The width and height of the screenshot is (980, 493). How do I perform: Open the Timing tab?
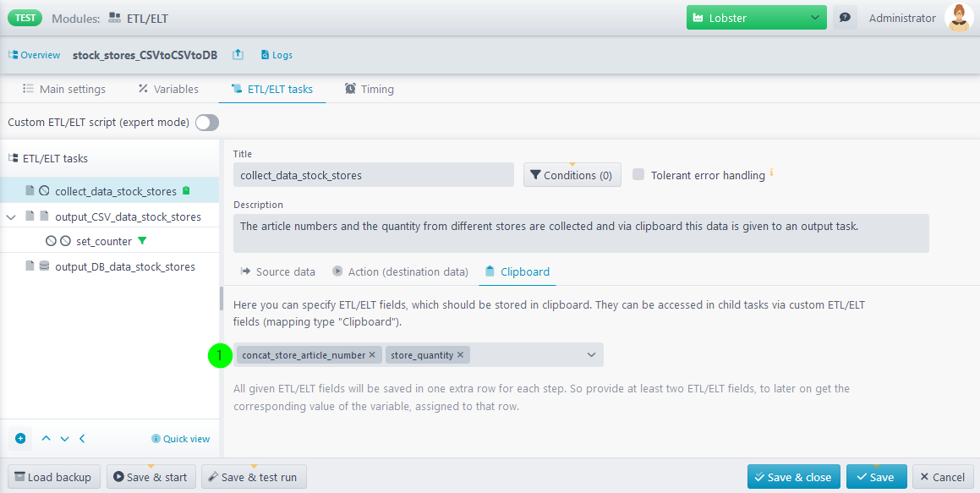point(370,90)
